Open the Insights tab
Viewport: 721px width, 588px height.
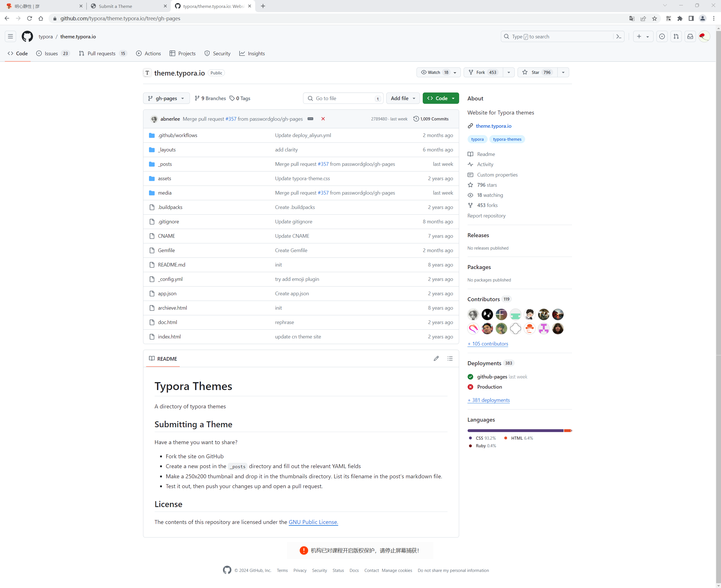click(x=252, y=54)
